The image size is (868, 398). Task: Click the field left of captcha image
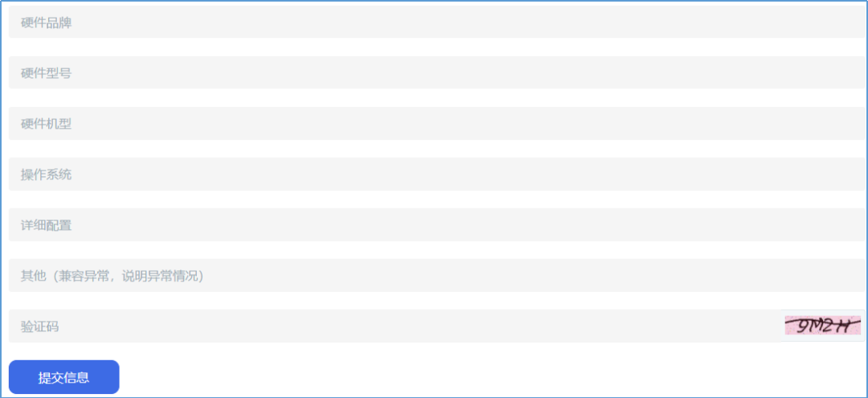coord(394,326)
